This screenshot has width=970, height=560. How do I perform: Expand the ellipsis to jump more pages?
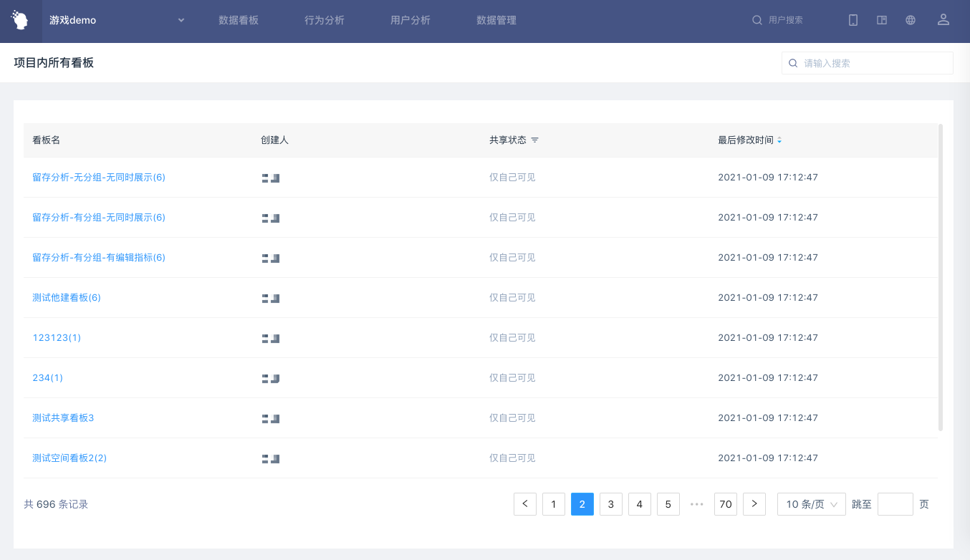(697, 504)
